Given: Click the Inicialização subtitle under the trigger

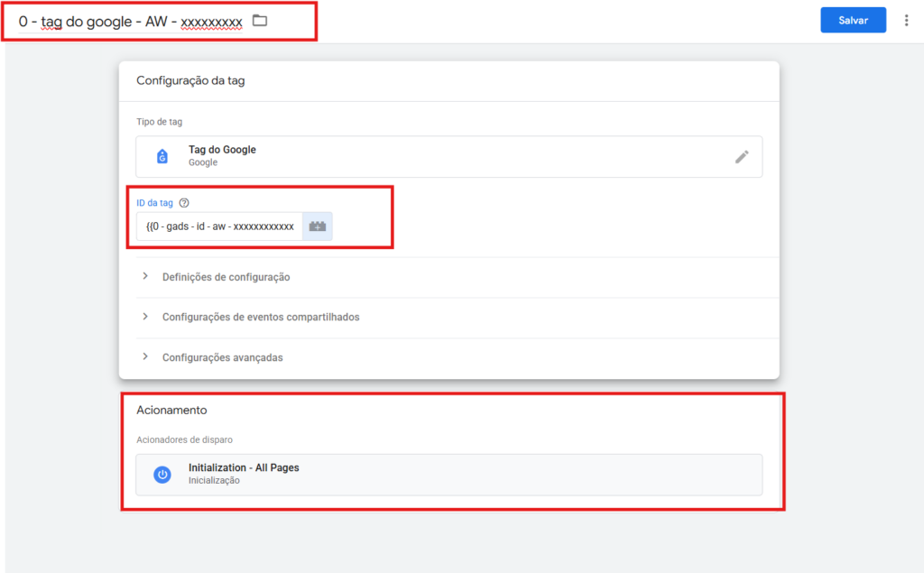Looking at the screenshot, I should coord(214,480).
